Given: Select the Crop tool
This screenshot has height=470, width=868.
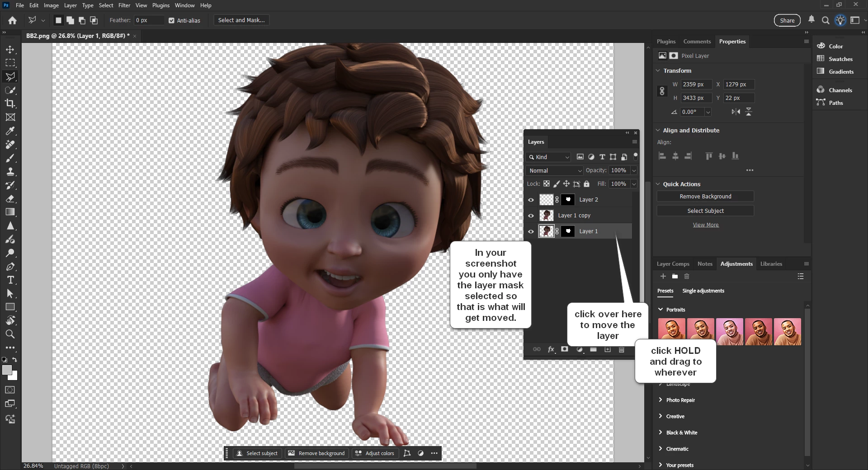Looking at the screenshot, I should click(x=10, y=103).
